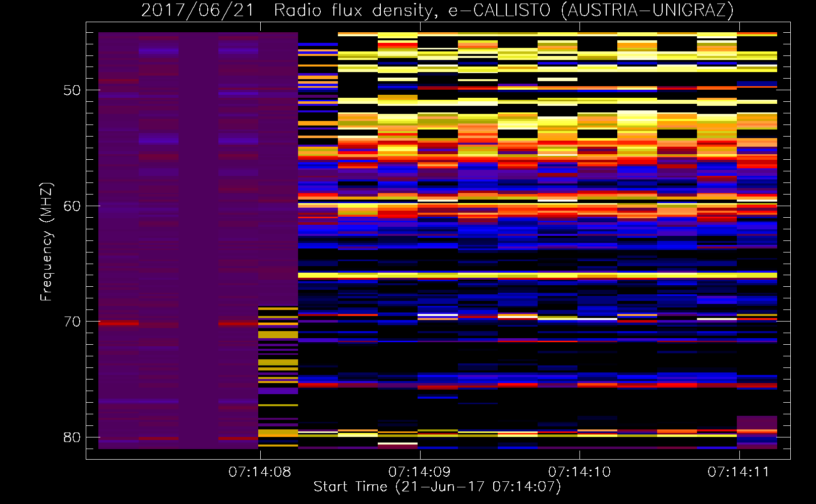Image resolution: width=816 pixels, height=504 pixels.
Task: Select the 60 MHz frequency axis label
Action: (x=72, y=206)
